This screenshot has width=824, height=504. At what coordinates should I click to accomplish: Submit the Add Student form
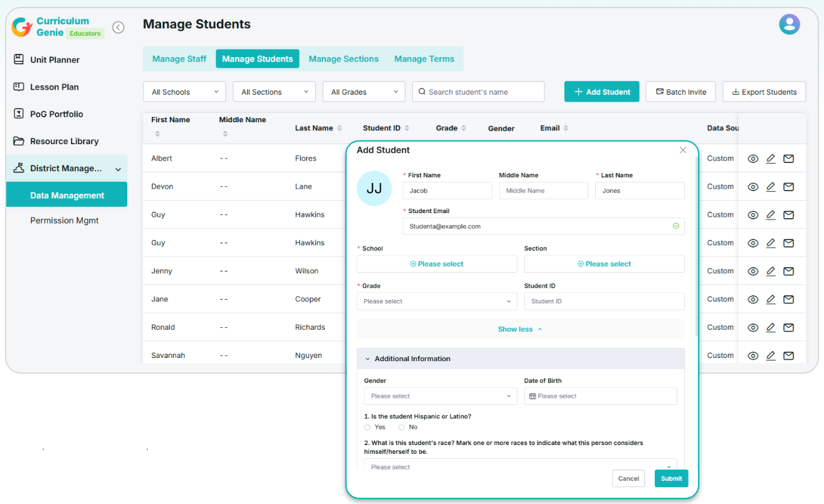point(672,478)
